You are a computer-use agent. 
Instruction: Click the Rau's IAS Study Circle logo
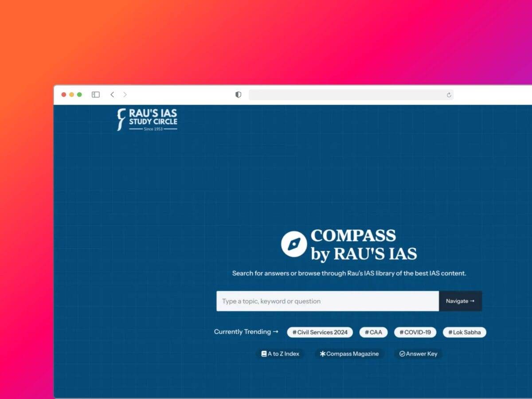point(147,119)
